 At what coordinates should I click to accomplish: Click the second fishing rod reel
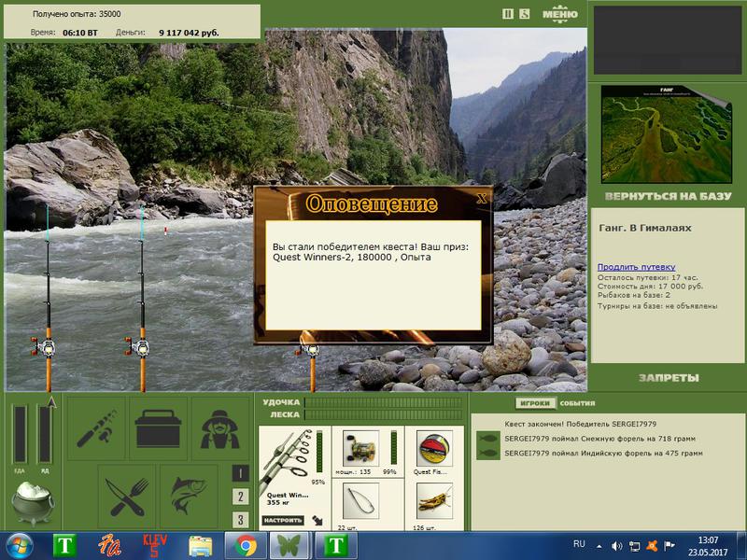[x=138, y=346]
